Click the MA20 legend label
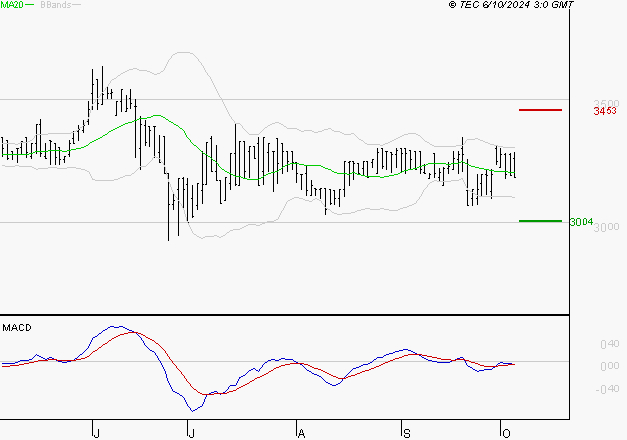 click(12, 5)
